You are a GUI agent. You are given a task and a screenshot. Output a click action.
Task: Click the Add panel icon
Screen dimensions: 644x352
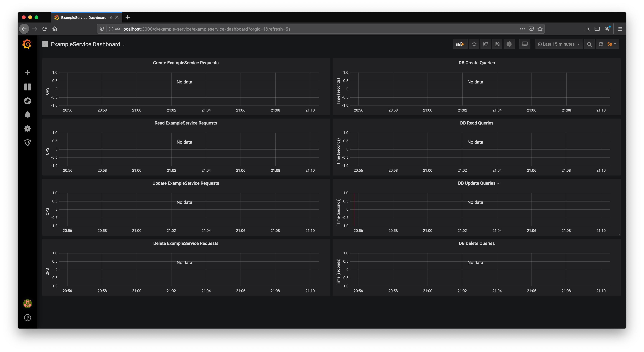(460, 44)
